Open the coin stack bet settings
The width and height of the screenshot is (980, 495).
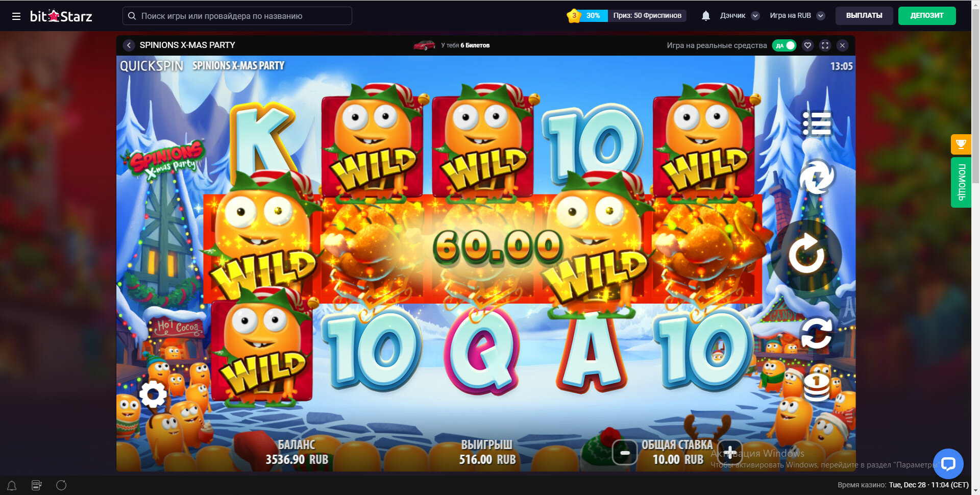point(816,387)
